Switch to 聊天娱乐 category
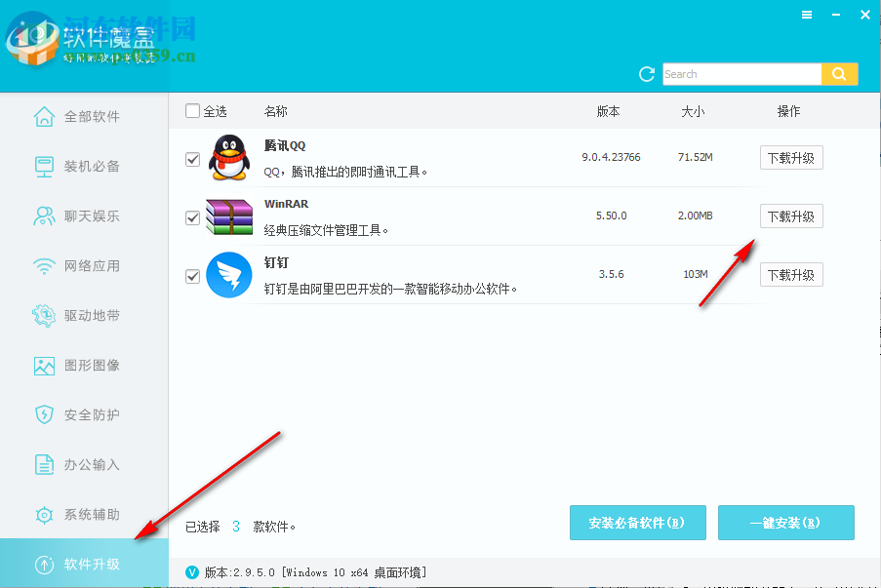Screen dimensions: 881x588 coord(84,216)
